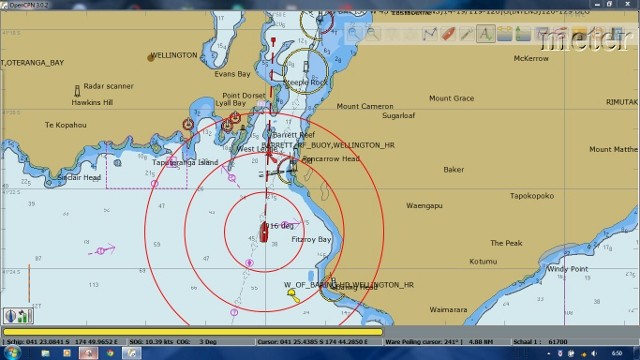Click ship position status bar field

[x=64, y=342]
